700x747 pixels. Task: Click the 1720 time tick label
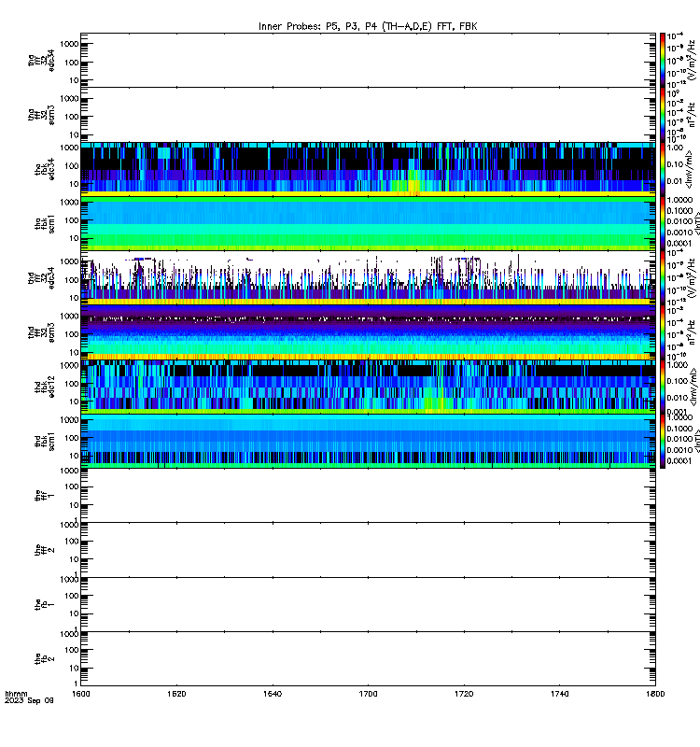pos(464,694)
